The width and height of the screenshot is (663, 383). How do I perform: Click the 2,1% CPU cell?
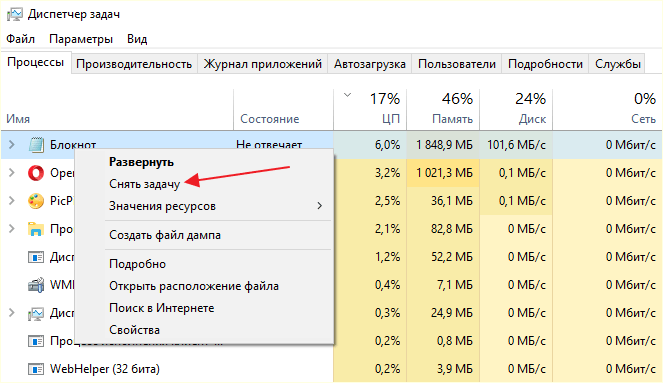click(x=370, y=229)
